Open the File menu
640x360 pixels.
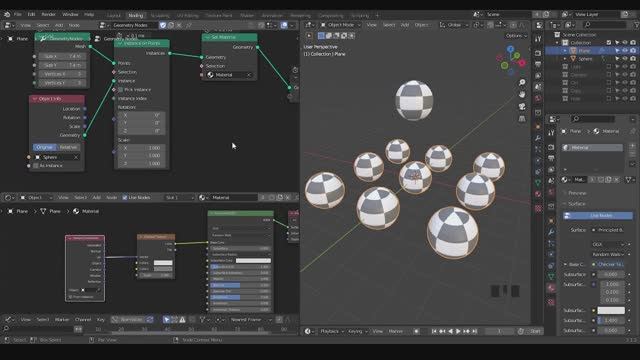18,14
